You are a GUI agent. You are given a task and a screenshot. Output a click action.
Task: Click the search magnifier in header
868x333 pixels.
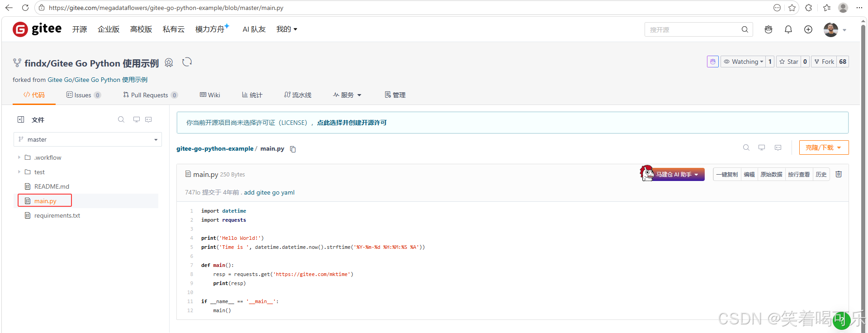[745, 29]
